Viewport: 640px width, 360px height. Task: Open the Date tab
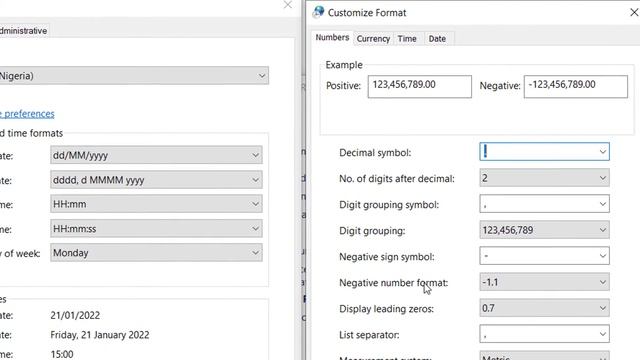[437, 39]
